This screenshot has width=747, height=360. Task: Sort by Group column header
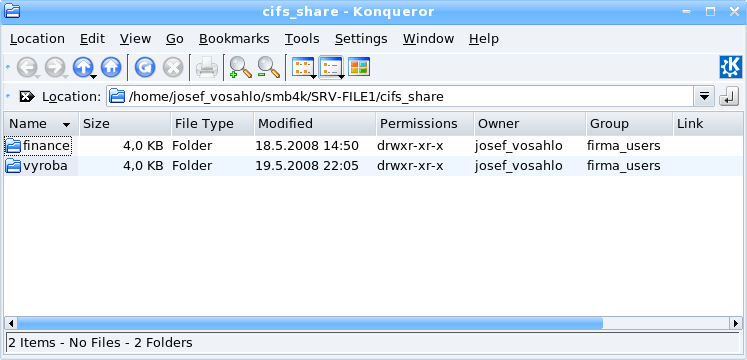(x=629, y=124)
